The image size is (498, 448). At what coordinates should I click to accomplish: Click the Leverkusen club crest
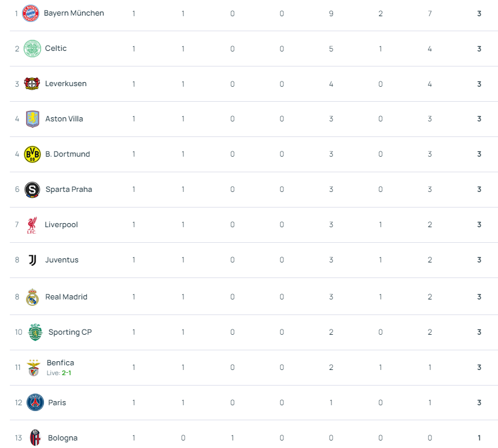click(x=32, y=84)
